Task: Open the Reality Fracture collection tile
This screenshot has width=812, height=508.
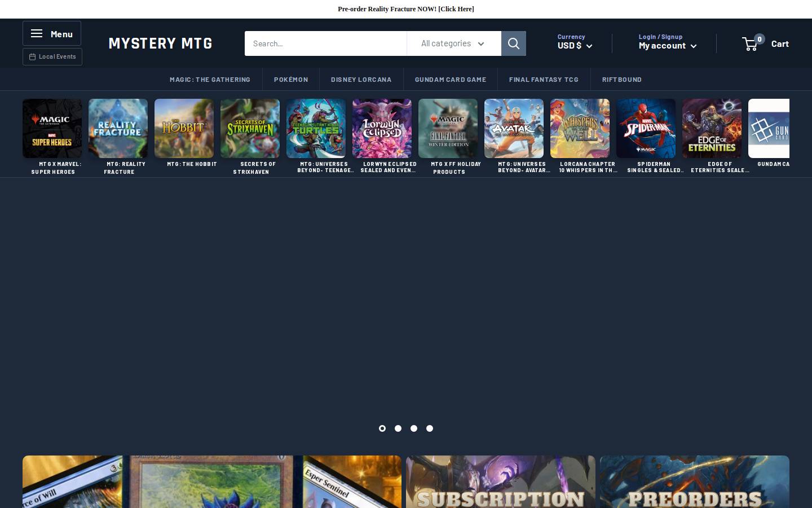Action: [118, 128]
